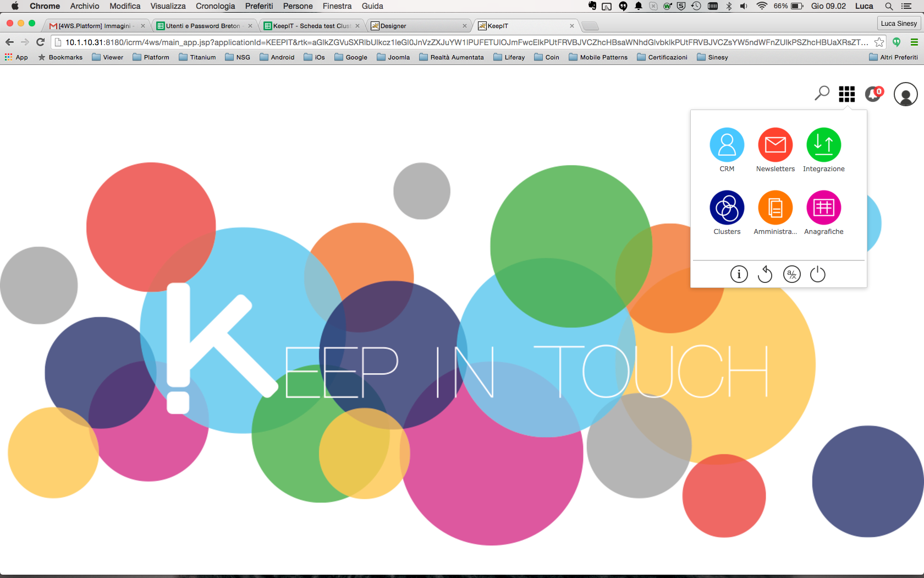Launch the Integrazione module
The width and height of the screenshot is (924, 578).
pos(823,146)
